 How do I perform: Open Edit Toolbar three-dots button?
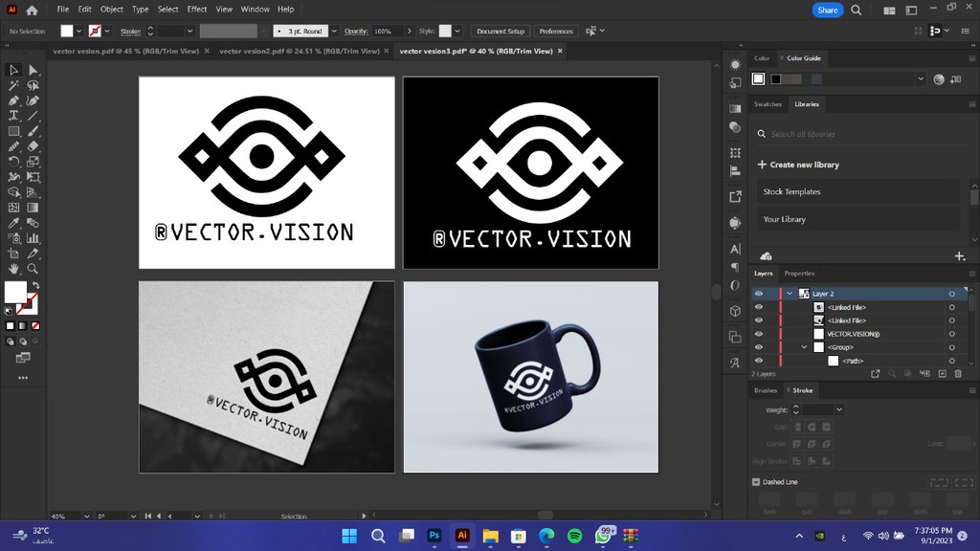click(23, 378)
